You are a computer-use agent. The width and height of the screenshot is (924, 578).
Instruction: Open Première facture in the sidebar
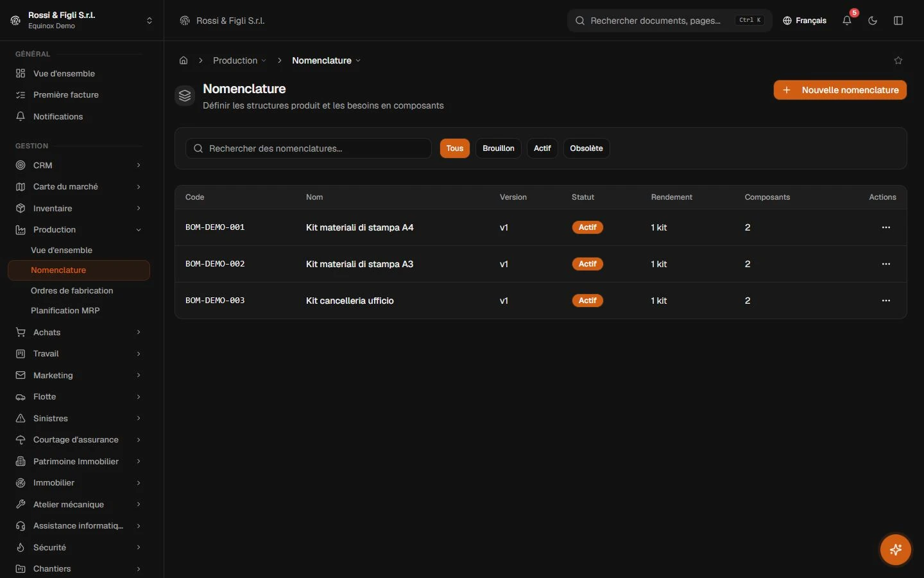[x=78, y=94]
